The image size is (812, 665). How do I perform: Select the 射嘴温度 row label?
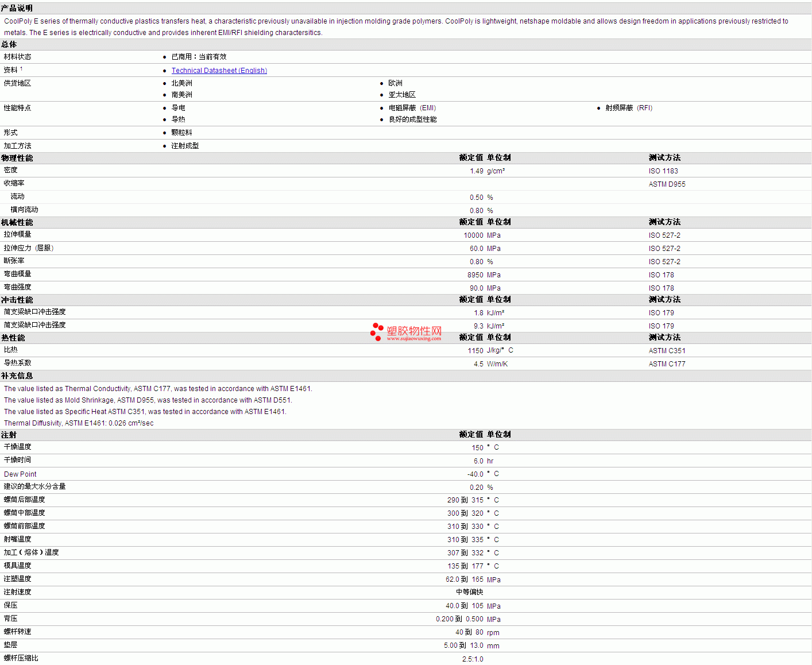[x=18, y=539]
